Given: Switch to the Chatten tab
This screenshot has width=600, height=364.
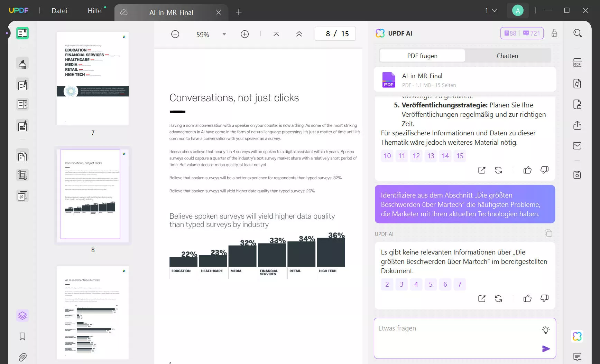Looking at the screenshot, I should pos(507,56).
